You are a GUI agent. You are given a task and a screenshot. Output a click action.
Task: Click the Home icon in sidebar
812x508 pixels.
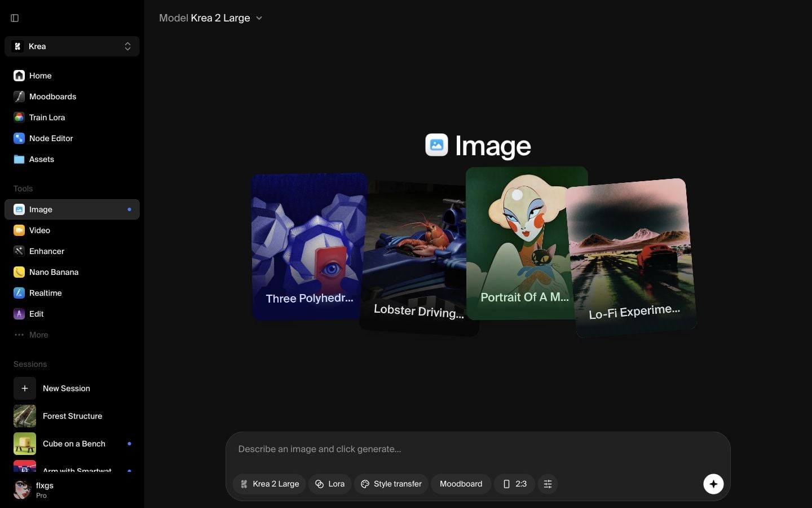point(19,76)
